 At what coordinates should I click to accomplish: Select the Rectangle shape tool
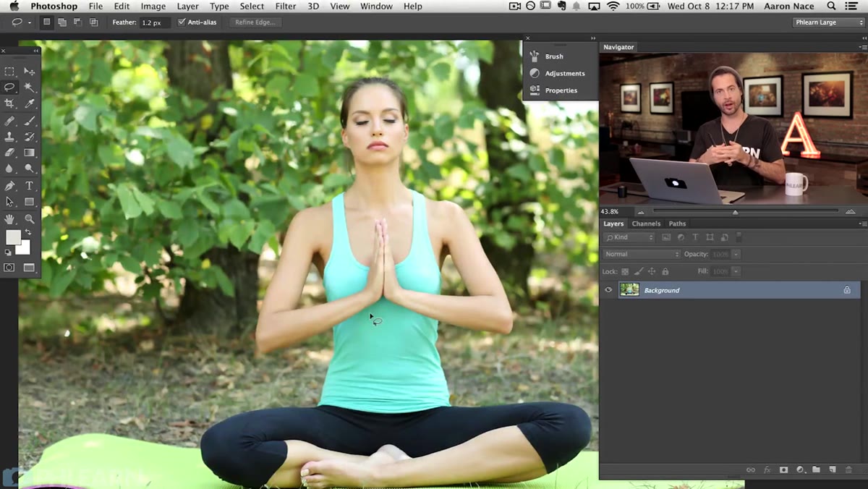pos(30,202)
